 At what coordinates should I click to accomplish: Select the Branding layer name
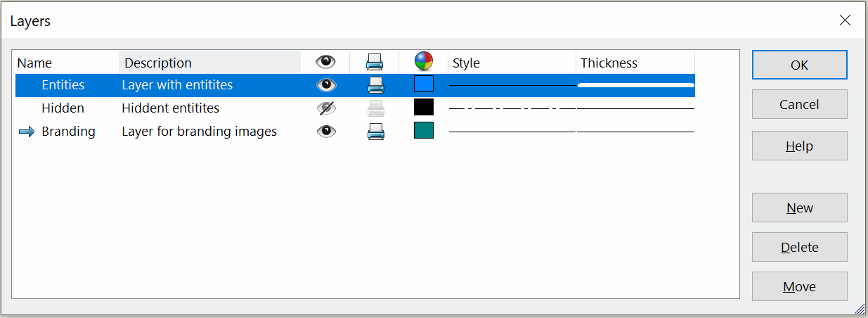point(68,131)
